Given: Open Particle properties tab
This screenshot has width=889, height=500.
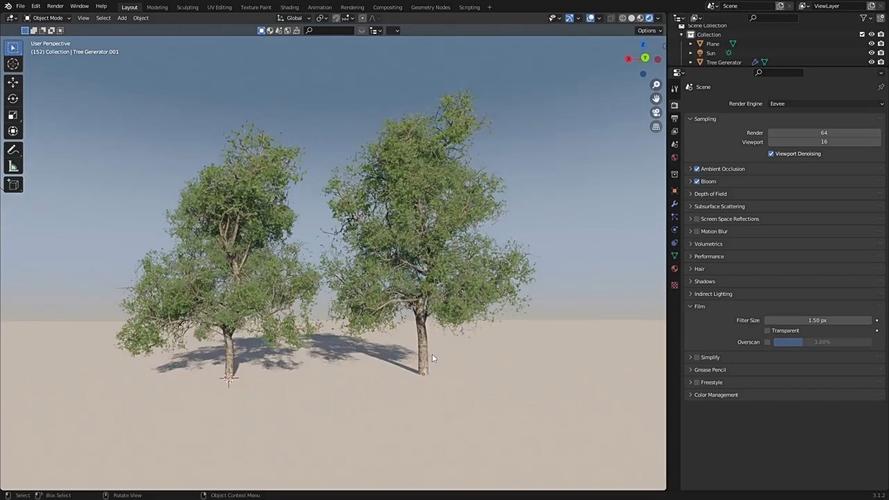Looking at the screenshot, I should coord(675,217).
